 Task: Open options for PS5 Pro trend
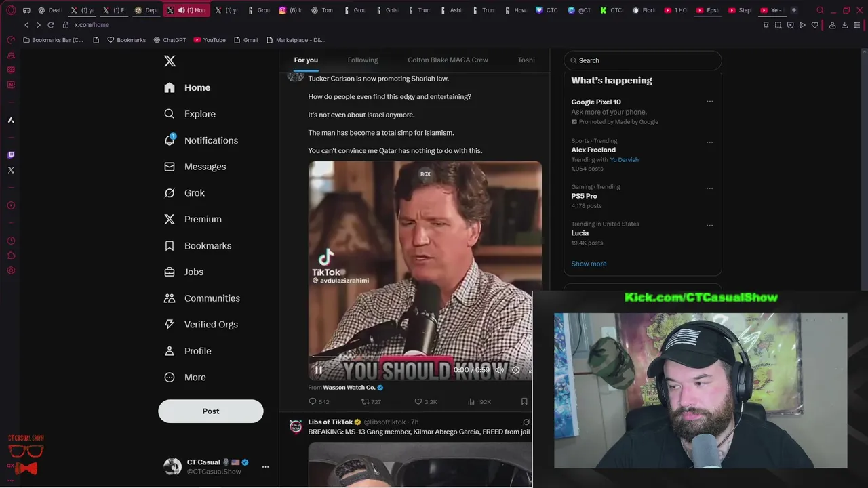[x=709, y=188]
